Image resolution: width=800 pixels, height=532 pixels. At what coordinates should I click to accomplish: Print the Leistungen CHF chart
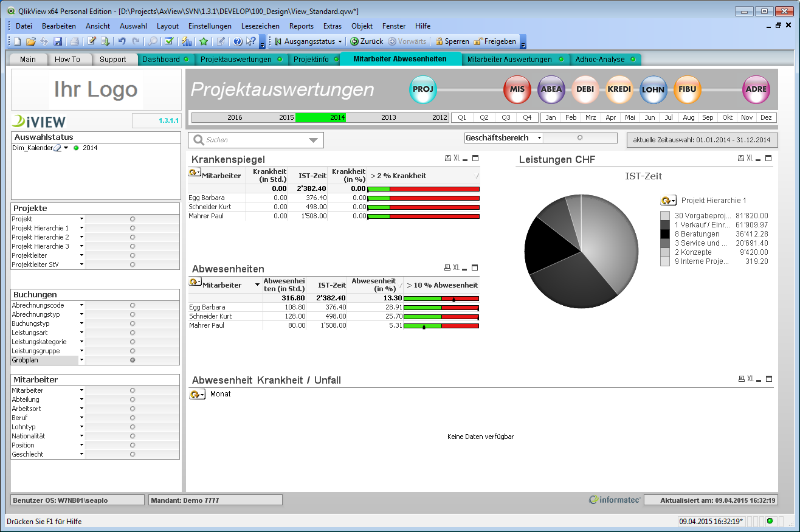point(740,158)
